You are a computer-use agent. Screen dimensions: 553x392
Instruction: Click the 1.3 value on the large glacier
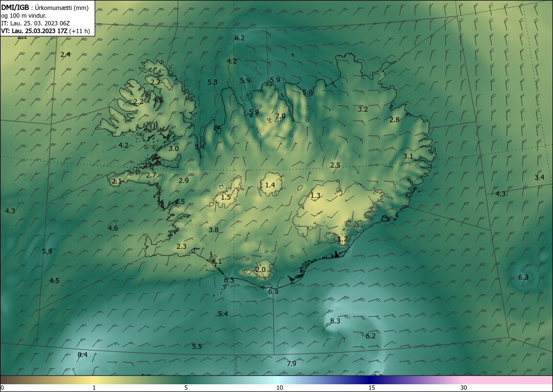point(315,196)
